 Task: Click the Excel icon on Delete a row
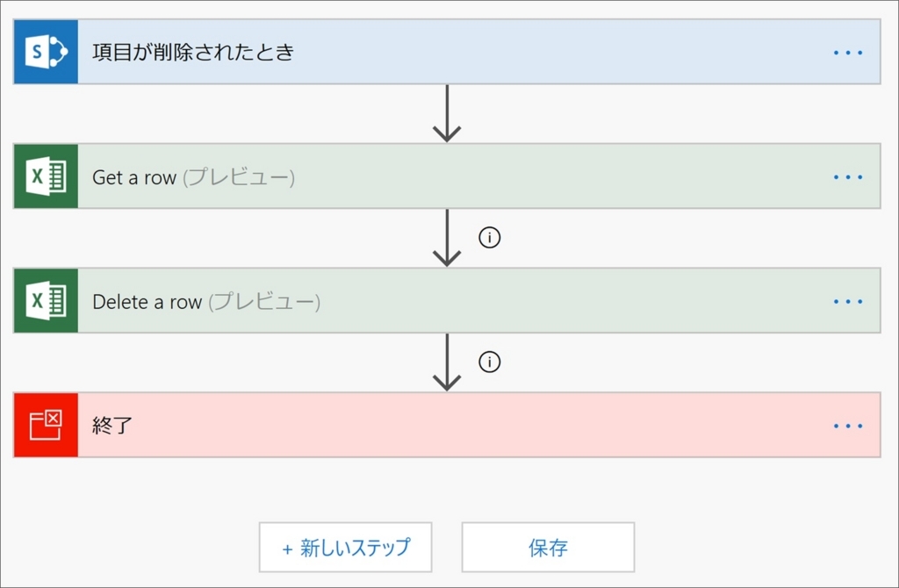[45, 301]
